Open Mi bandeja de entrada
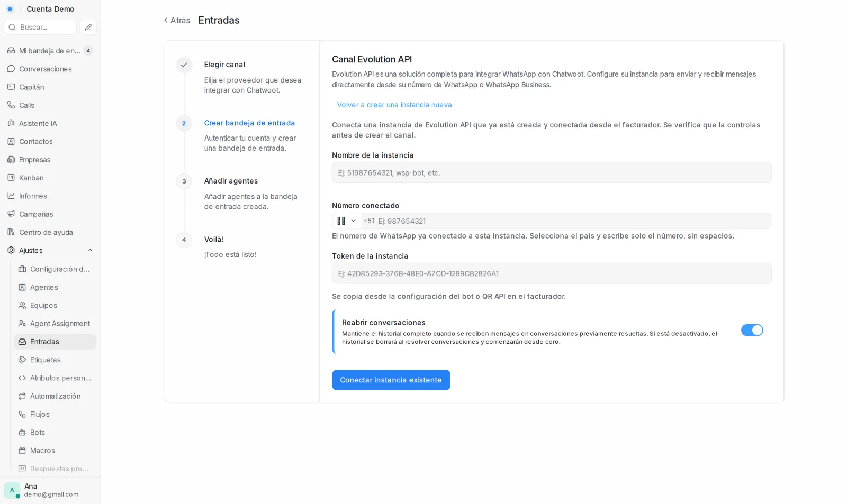 50,51
